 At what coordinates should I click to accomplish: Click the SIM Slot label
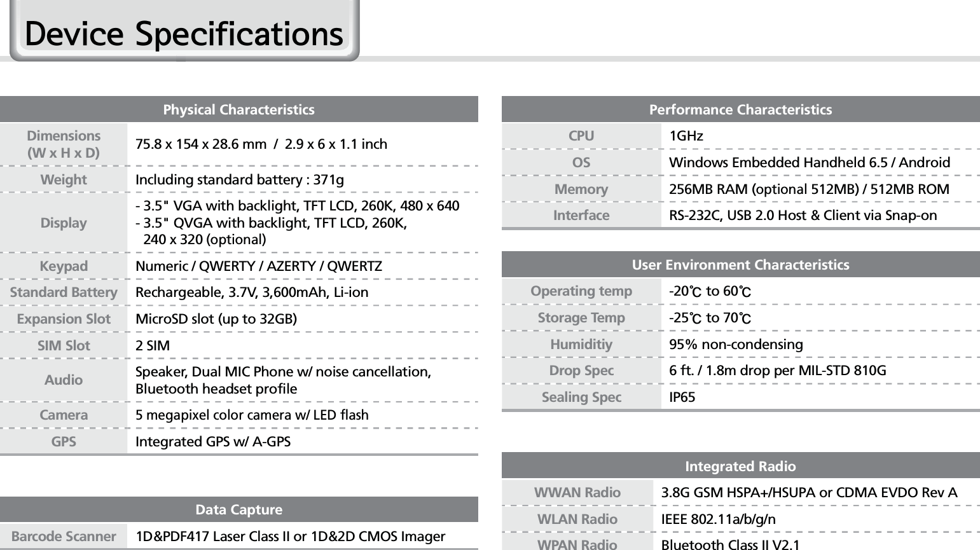tap(64, 346)
